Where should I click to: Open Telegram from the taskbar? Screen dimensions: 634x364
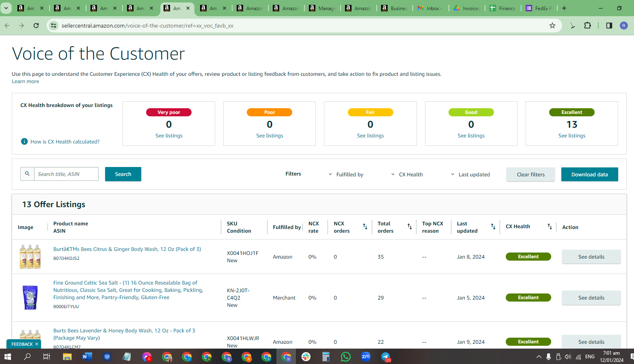pyautogui.click(x=386, y=357)
